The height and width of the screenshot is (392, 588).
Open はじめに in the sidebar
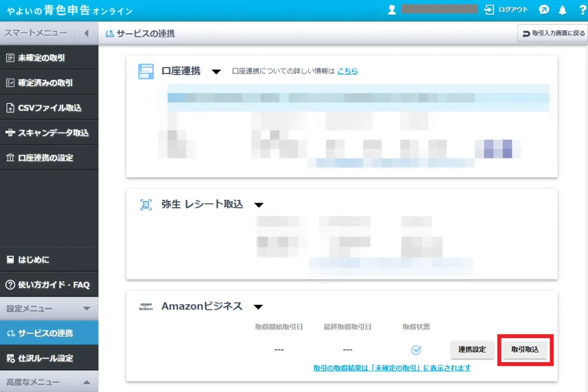coord(49,259)
